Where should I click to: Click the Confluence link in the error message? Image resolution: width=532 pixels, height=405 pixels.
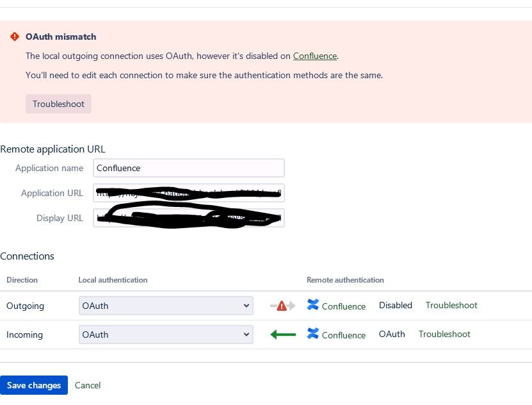pyautogui.click(x=314, y=56)
